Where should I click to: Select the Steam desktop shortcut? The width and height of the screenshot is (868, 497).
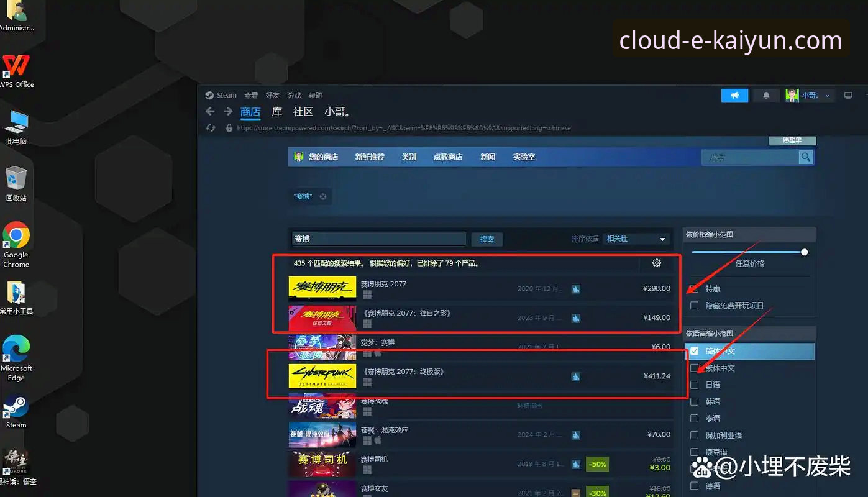point(16,411)
